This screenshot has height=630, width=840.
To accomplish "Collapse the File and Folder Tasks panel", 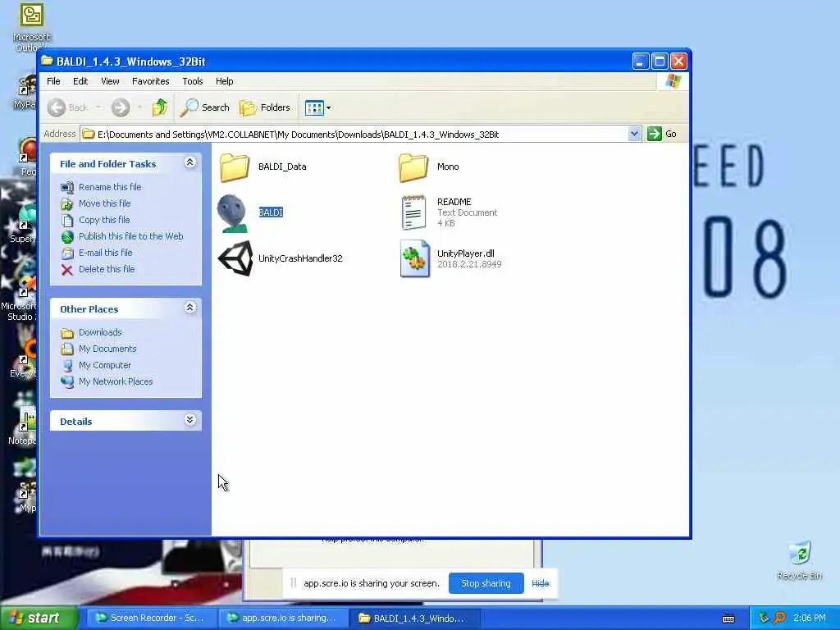I will pos(189,162).
